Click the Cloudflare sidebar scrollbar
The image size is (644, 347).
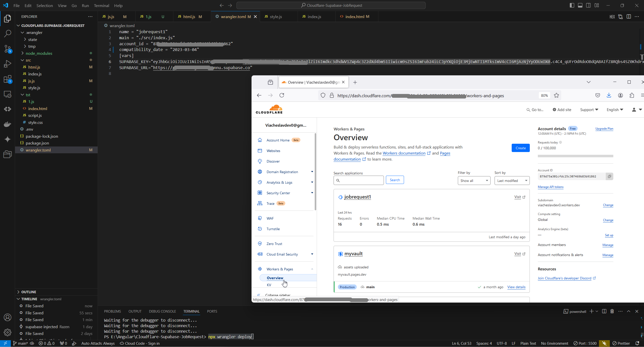315,172
